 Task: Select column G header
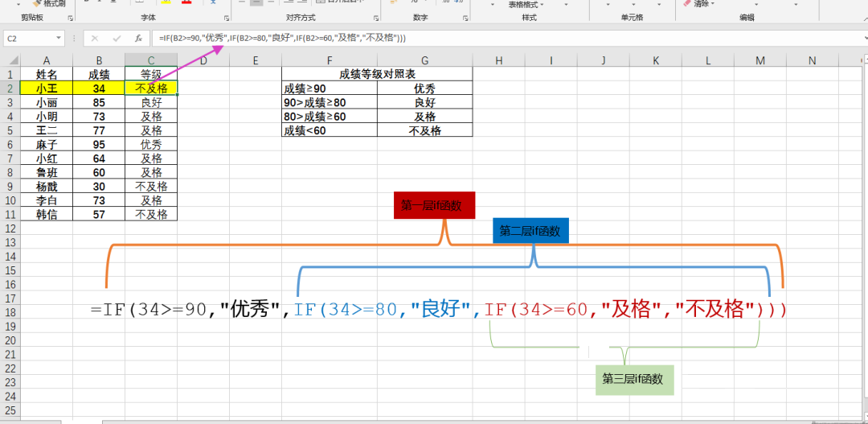point(424,60)
